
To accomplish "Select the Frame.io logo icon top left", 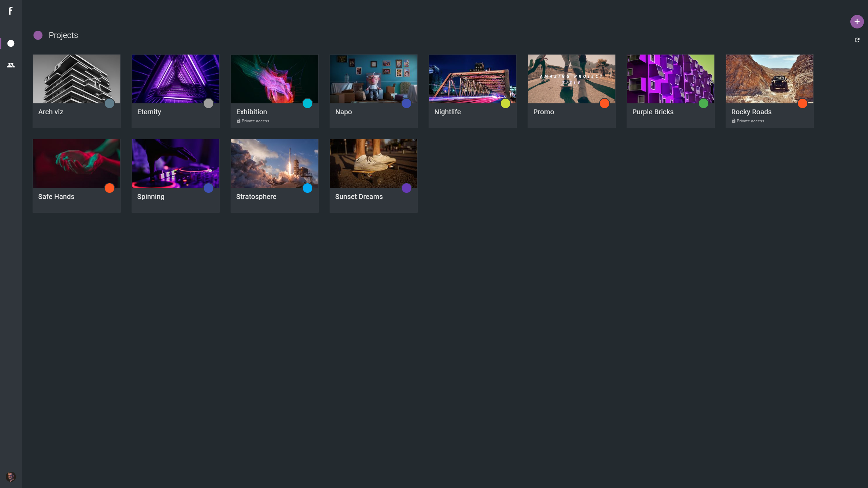I will tap(11, 11).
